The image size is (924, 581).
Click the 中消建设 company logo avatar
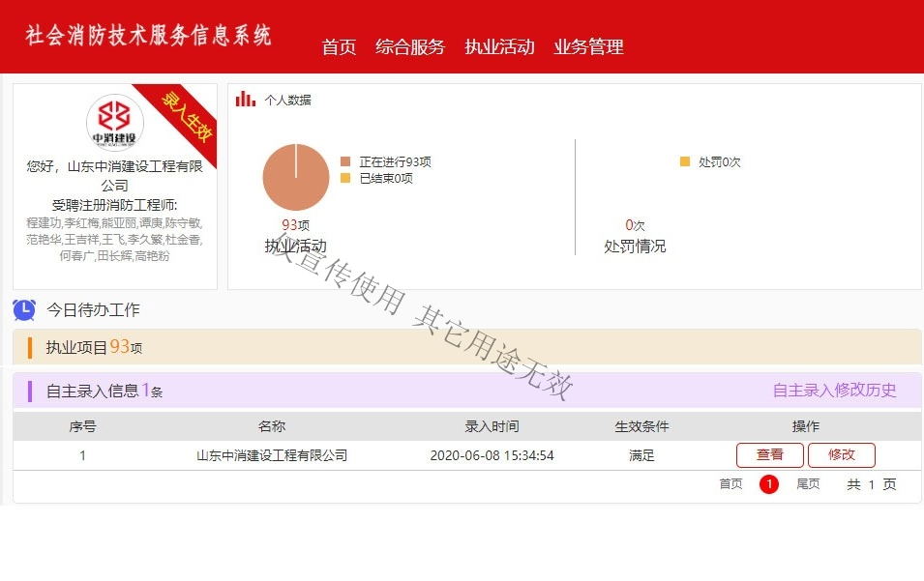click(x=114, y=124)
